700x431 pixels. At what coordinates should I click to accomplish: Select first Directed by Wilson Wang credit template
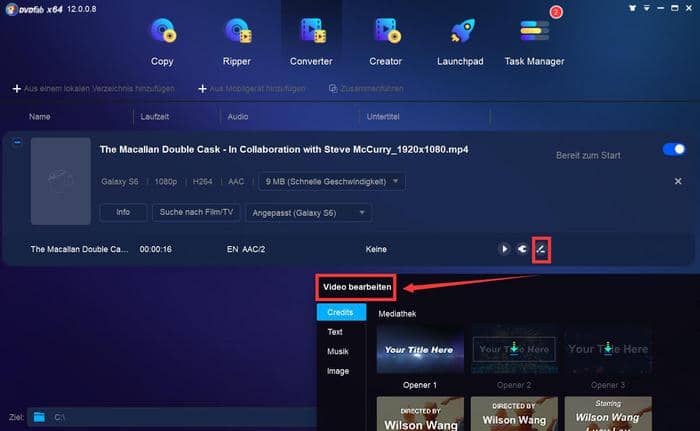click(x=420, y=414)
